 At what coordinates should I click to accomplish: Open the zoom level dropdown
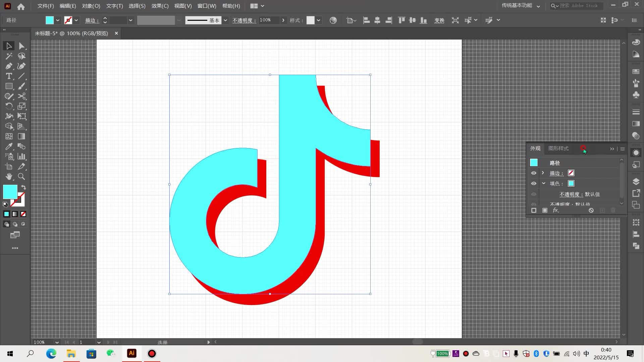click(x=57, y=342)
